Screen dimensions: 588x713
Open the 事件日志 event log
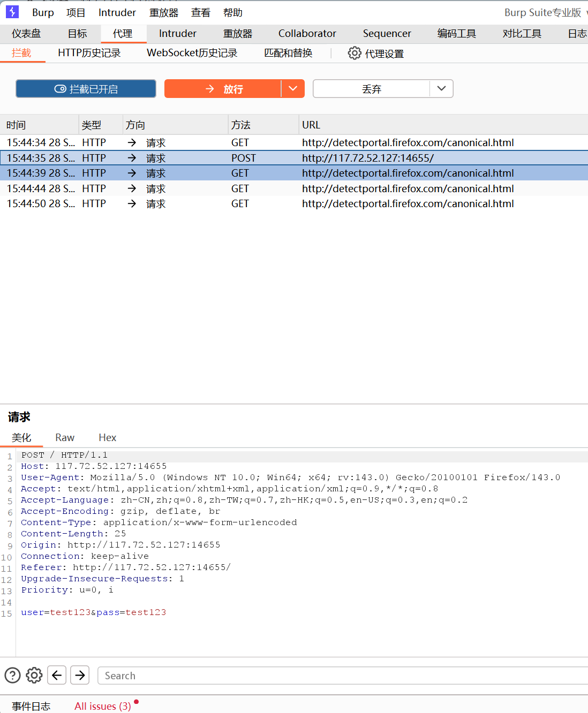[31, 706]
